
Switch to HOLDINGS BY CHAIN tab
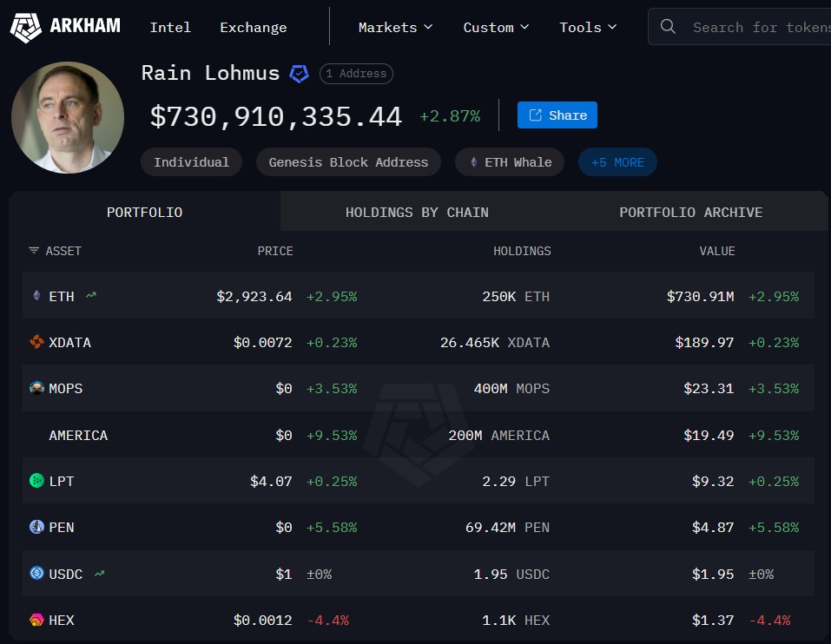[x=417, y=212]
